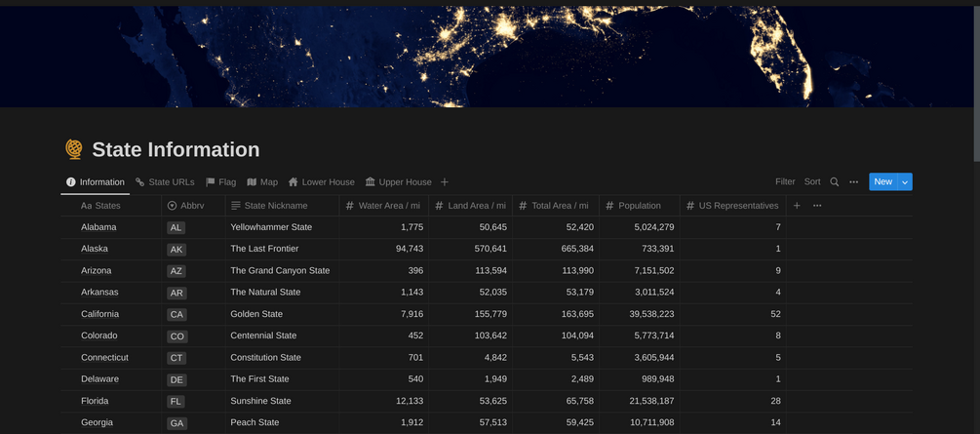Image resolution: width=980 pixels, height=434 pixels.
Task: Click the AZ abbreviation tag
Action: [x=176, y=271]
